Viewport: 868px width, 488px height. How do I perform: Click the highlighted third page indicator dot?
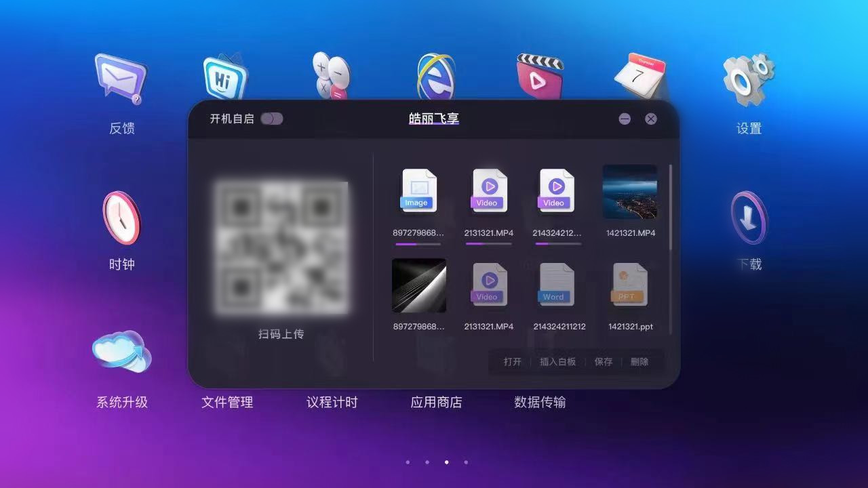click(446, 462)
